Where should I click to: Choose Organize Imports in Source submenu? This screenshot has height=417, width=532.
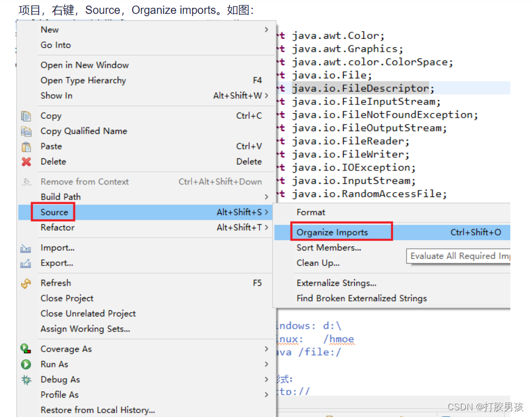393,233
